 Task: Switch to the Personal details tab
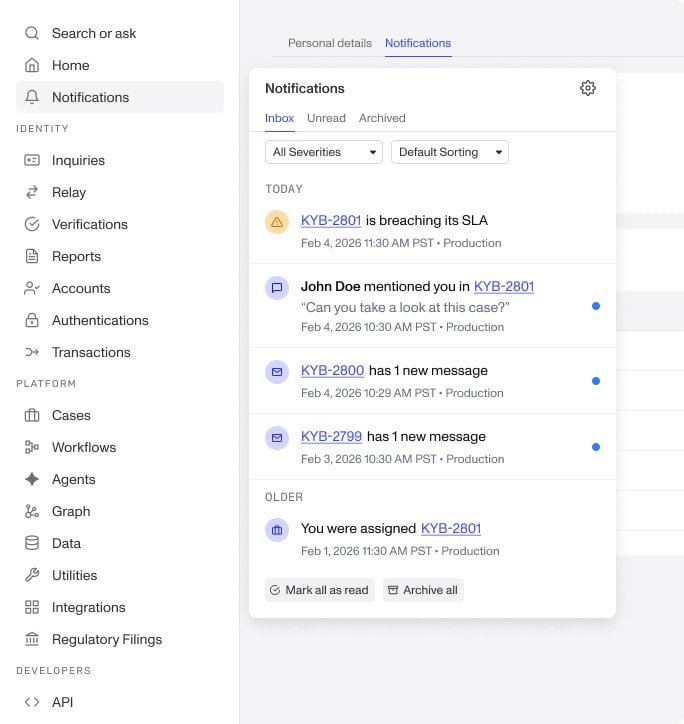[330, 43]
